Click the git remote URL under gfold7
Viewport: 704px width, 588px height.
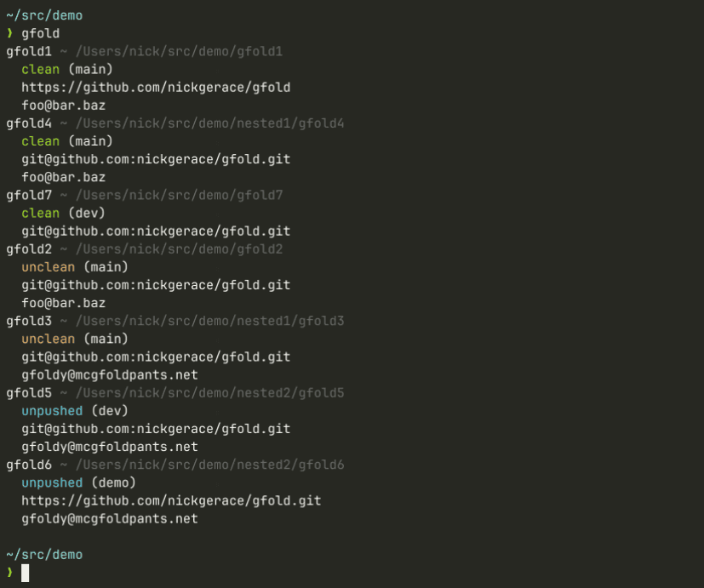pos(156,231)
